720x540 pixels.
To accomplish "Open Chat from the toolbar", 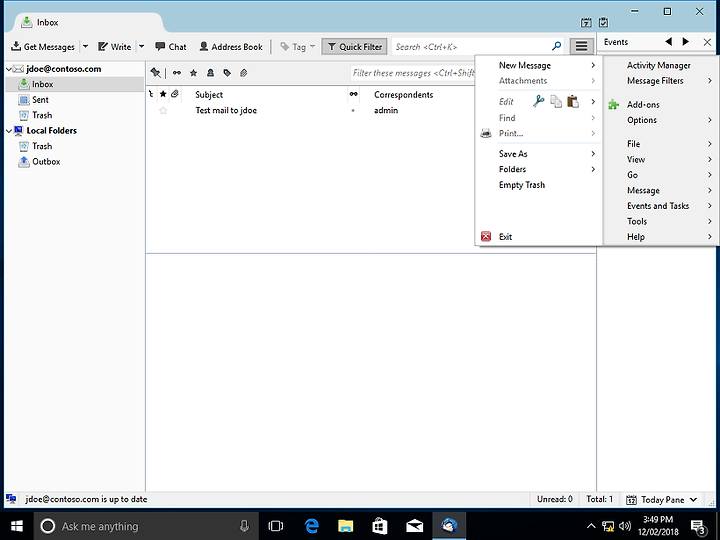I will pyautogui.click(x=171, y=46).
